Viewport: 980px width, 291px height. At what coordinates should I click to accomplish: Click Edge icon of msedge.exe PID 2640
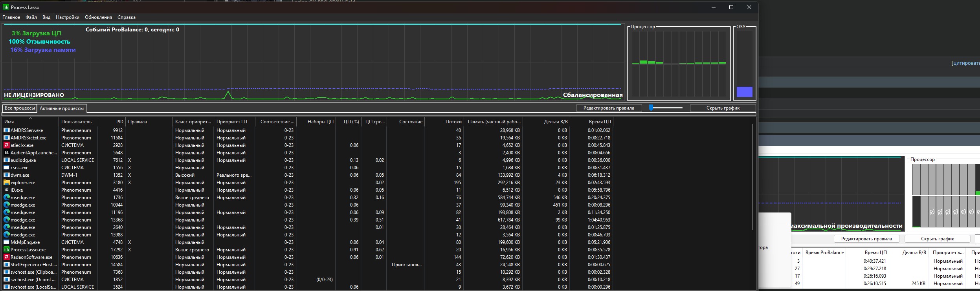6,227
